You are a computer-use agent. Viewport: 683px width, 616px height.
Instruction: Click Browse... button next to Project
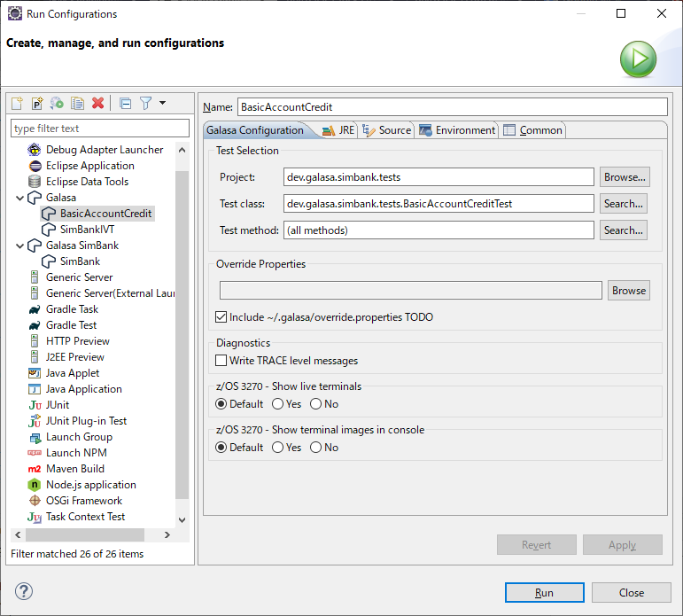click(x=625, y=177)
